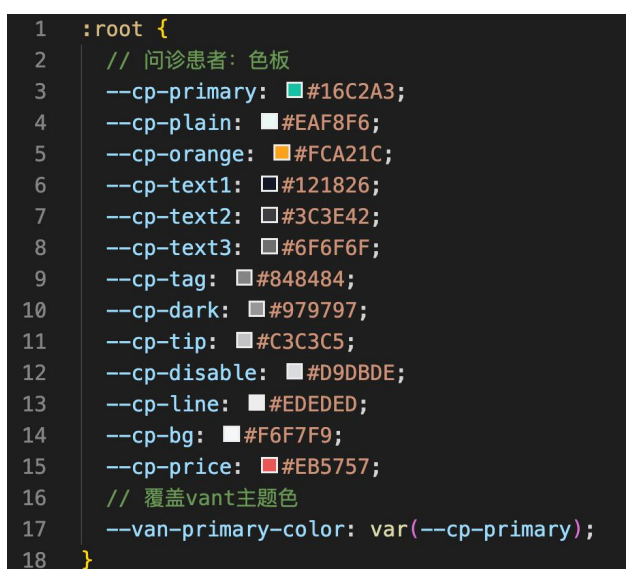
Task: Open the --cp-disable color swatch
Action: point(294,371)
